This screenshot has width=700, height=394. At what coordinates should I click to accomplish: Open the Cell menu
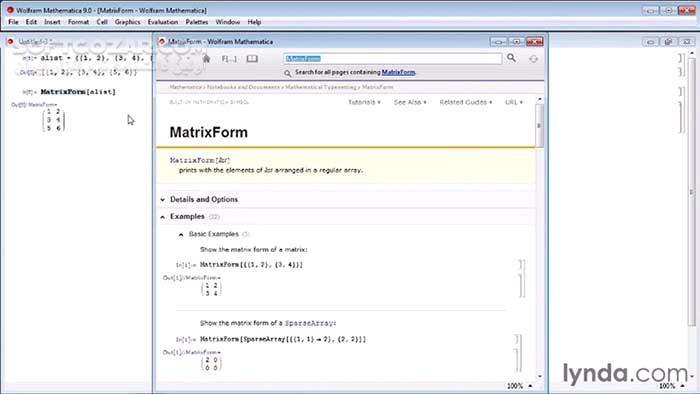pyautogui.click(x=102, y=22)
